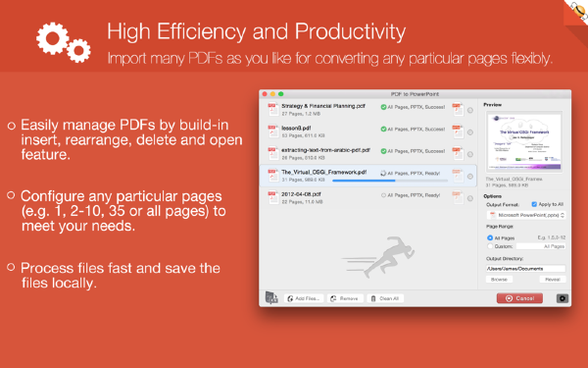Click round reveal icon on The_Virtual_OSGi_Framework row
The width and height of the screenshot is (588, 368).
470,176
